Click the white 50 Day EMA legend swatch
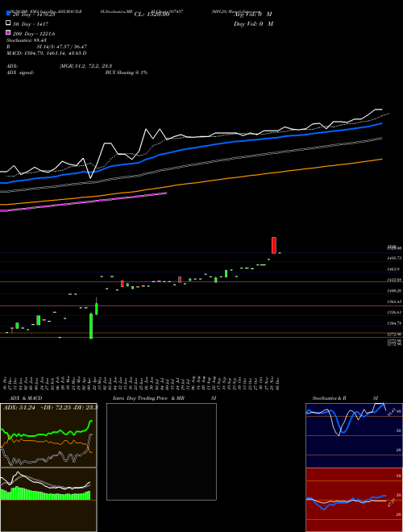The width and height of the screenshot is (403, 532). pos(9,23)
